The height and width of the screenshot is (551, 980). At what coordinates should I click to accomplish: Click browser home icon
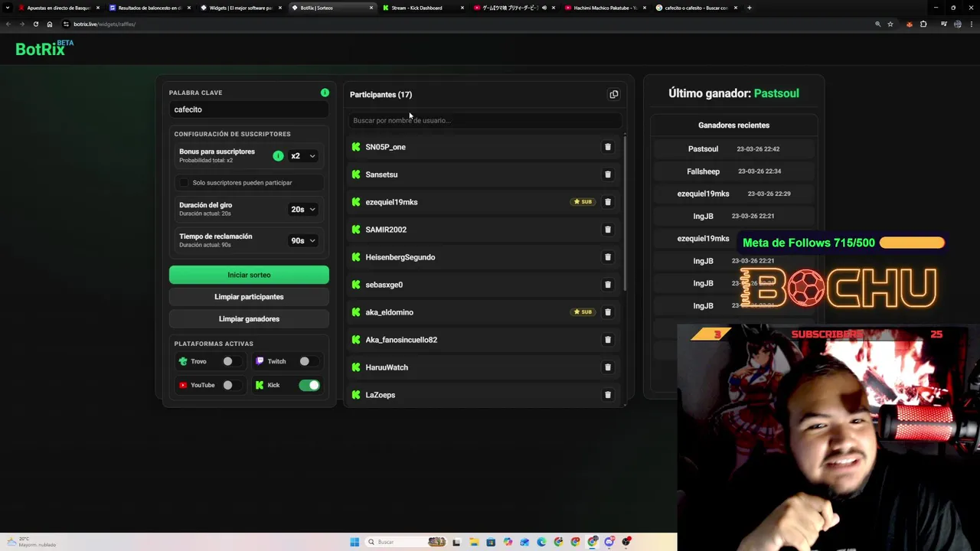point(50,24)
